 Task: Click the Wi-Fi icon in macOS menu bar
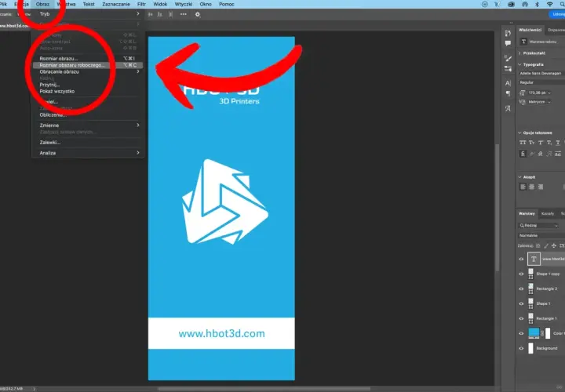tap(549, 5)
